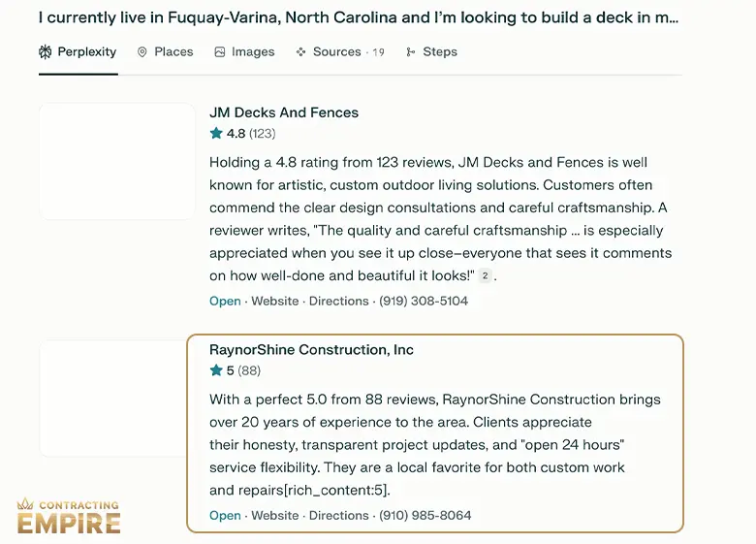Image resolution: width=756 pixels, height=544 pixels.
Task: Click JM Decks star rating icon
Action: point(216,133)
